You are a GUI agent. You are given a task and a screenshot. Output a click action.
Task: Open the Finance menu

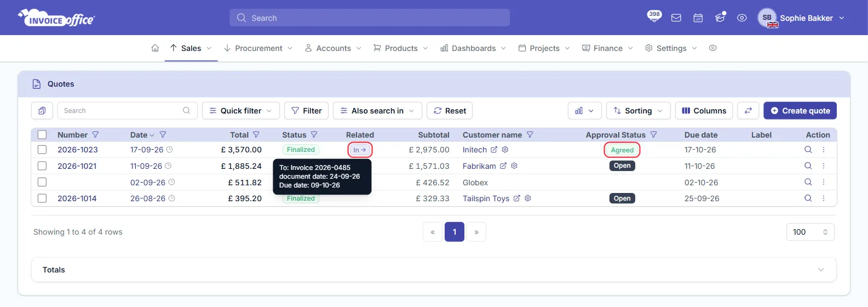pyautogui.click(x=608, y=48)
